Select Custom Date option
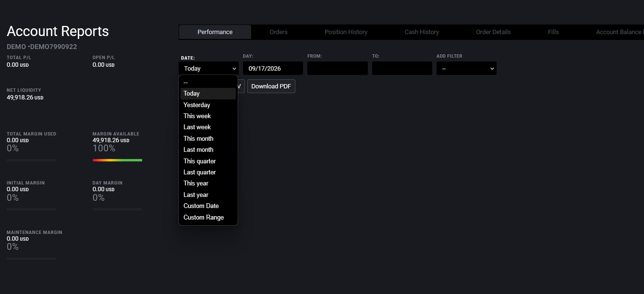 (208, 206)
